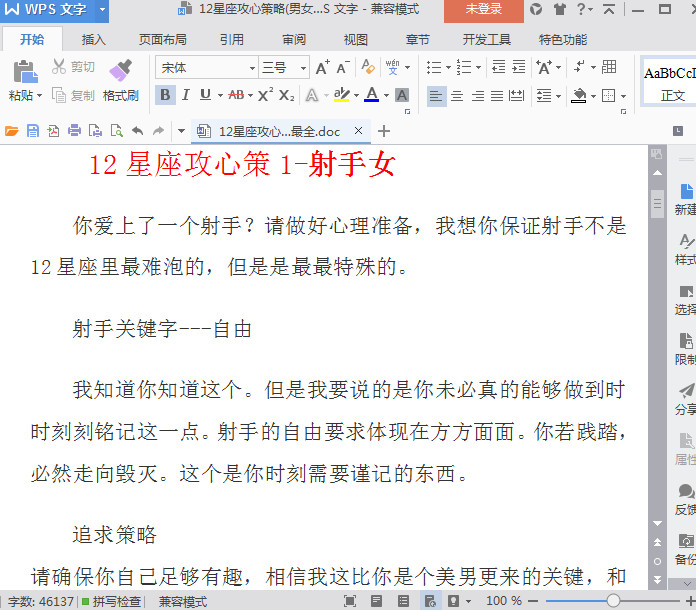696x610 pixels.
Task: Increase paragraph indent icon
Action: pyautogui.click(x=518, y=67)
